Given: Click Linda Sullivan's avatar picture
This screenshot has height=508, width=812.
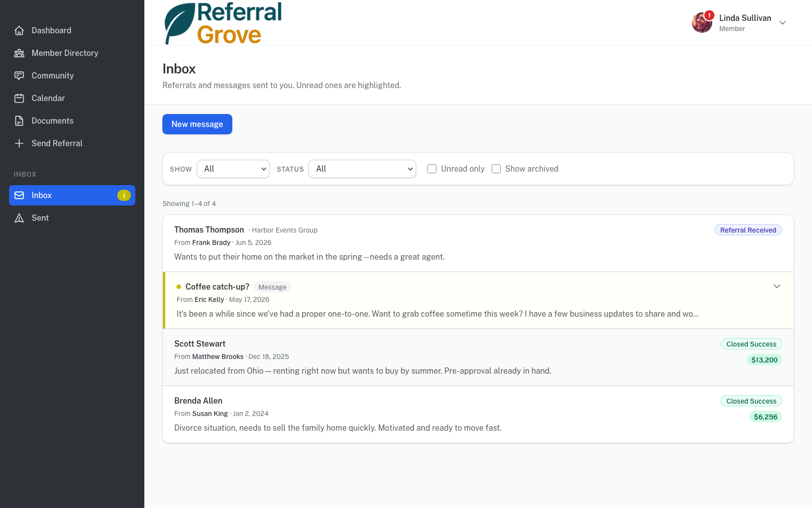Looking at the screenshot, I should tap(702, 23).
